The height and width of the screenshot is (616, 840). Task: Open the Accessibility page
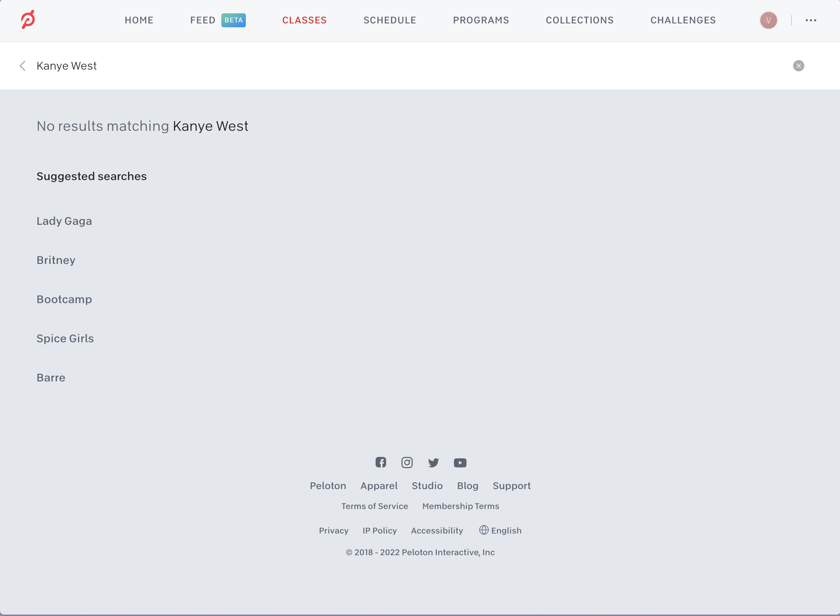437,530
